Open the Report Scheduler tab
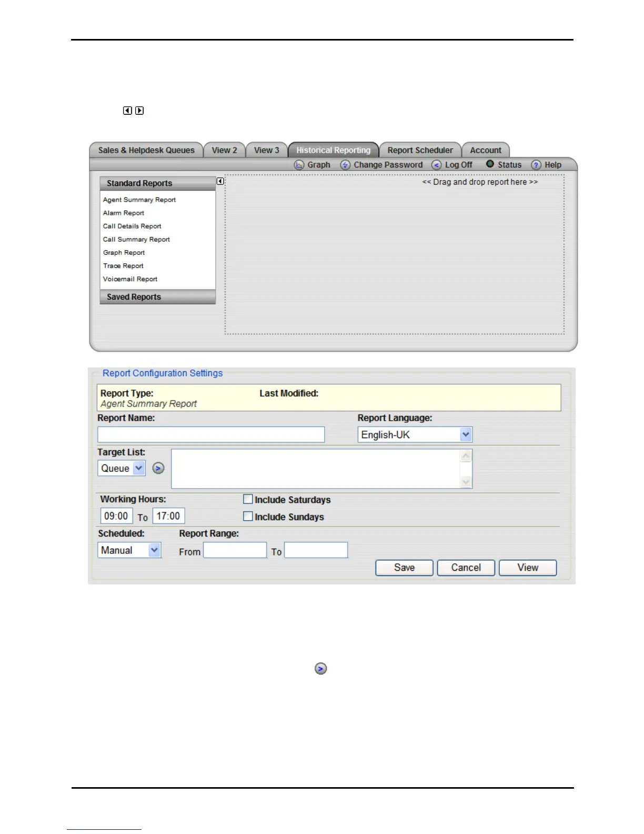This screenshot has height=834, width=644. 420,150
